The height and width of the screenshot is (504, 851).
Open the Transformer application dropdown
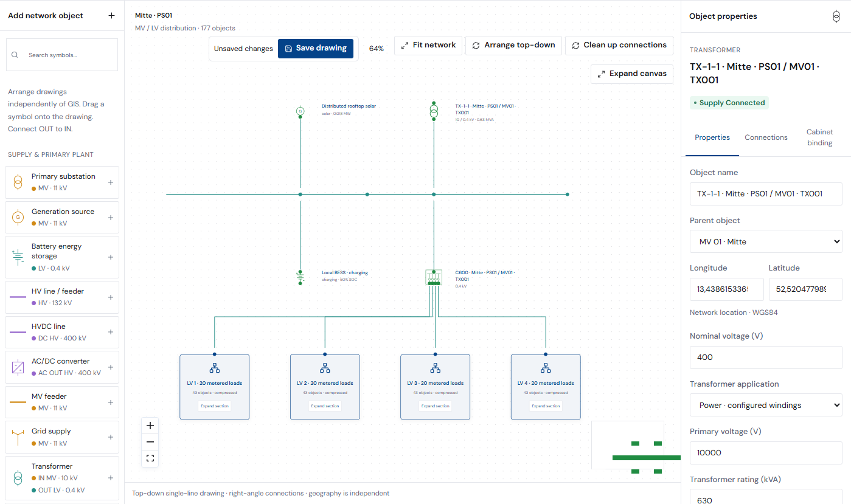pos(766,405)
